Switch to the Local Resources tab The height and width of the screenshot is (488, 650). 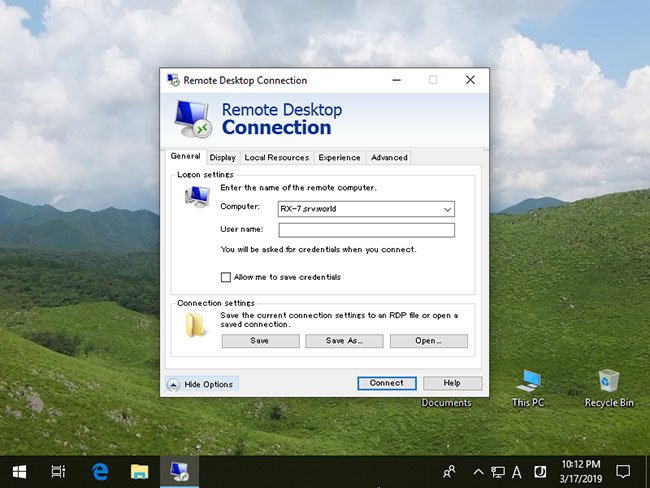(x=276, y=158)
